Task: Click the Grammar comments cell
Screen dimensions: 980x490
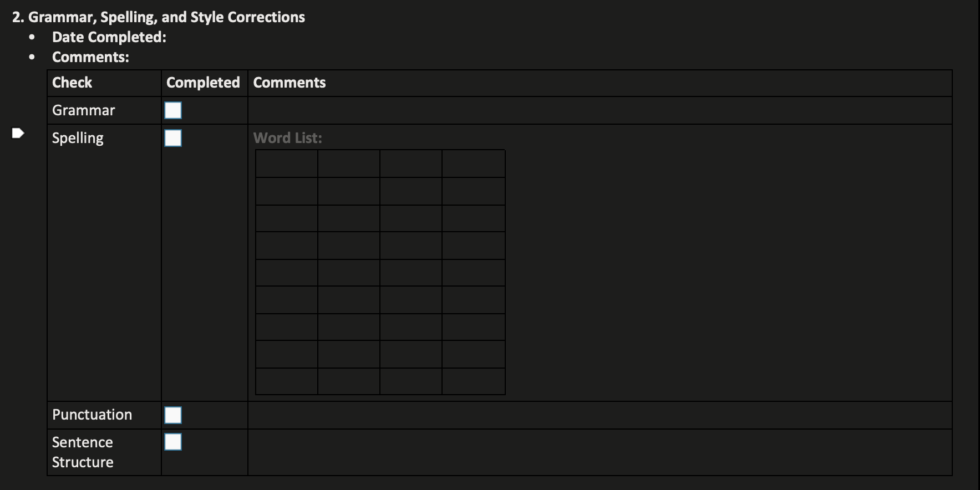Action: point(600,110)
